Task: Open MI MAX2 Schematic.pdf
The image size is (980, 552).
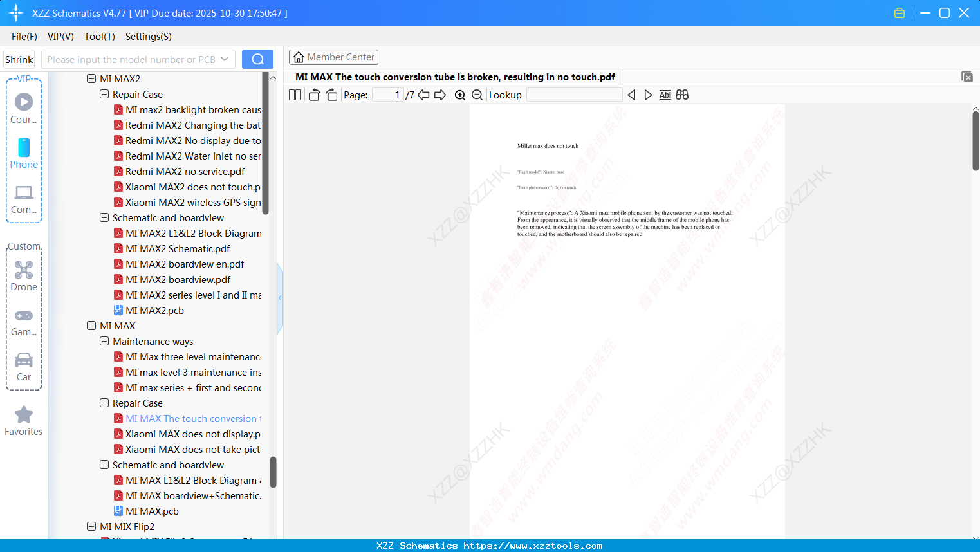Action: (x=178, y=249)
